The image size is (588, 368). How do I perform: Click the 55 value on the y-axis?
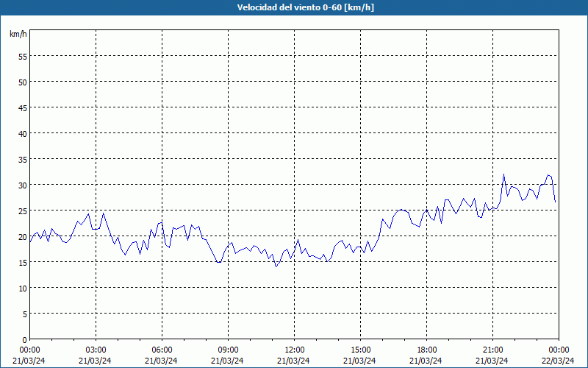pos(23,57)
